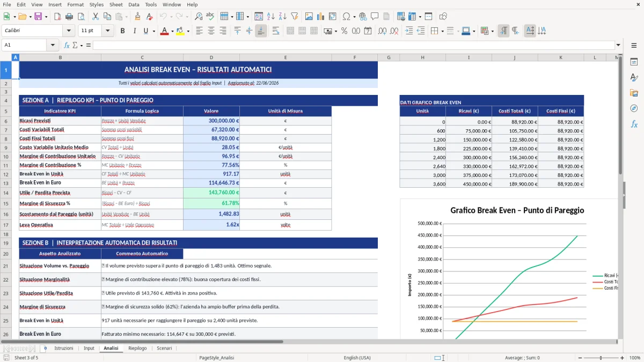
Task: Toggle Align Right
Action: (223, 31)
